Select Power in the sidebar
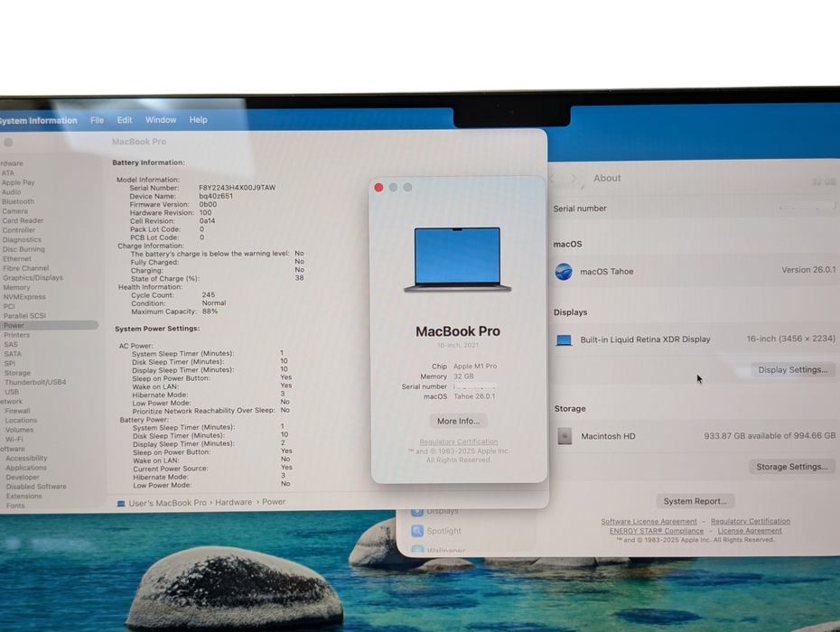Screen dimensions: 840x632 pyautogui.click(x=14, y=326)
